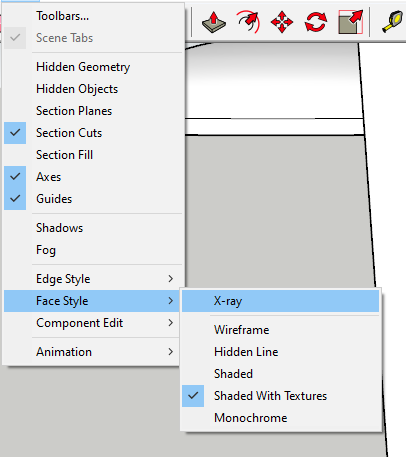This screenshot has width=406, height=457.
Task: Activate the Move tool icon
Action: [282, 22]
